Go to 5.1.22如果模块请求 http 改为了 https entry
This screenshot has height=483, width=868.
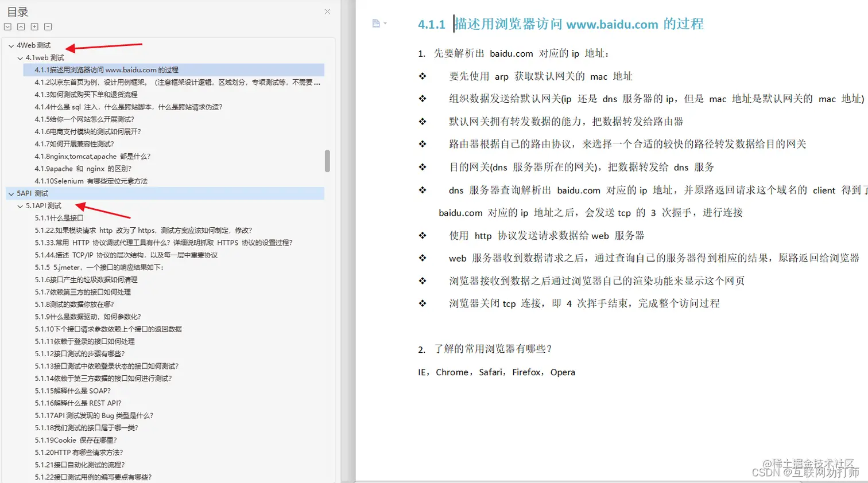tap(144, 231)
